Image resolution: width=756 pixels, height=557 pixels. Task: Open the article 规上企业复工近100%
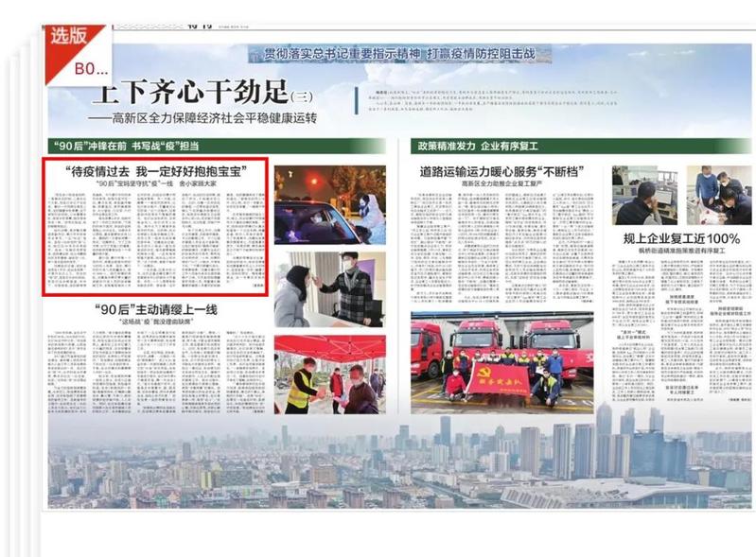(681, 238)
